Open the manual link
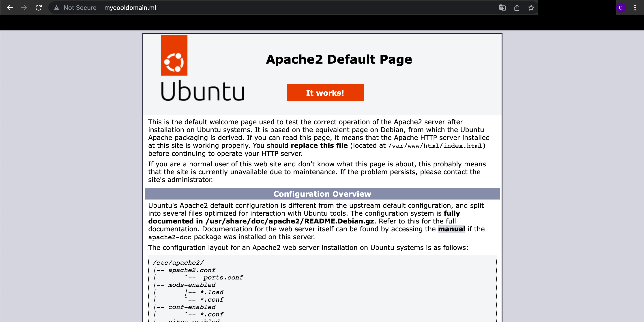 451,229
